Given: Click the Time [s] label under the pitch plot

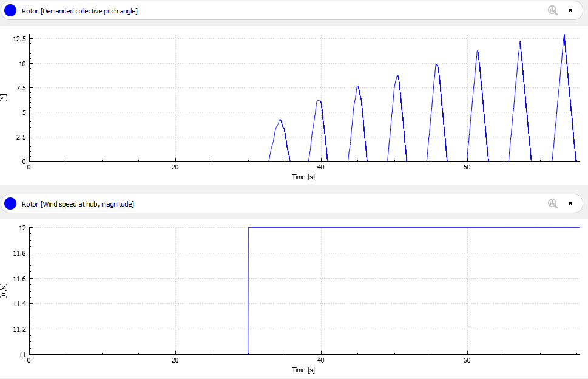Looking at the screenshot, I should [x=303, y=177].
